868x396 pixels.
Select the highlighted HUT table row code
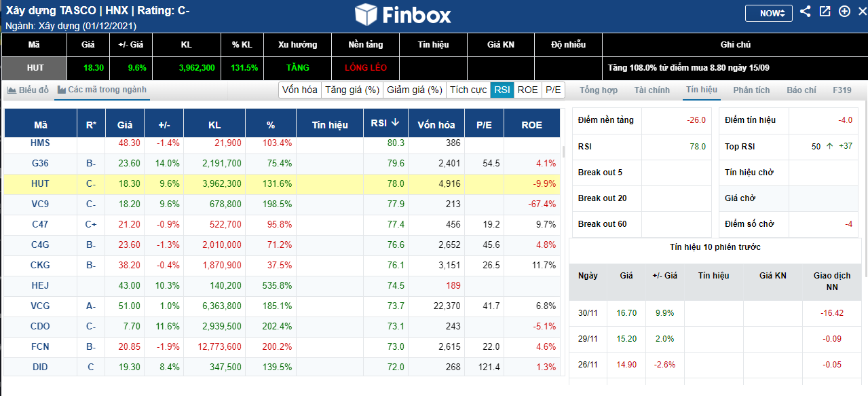(x=40, y=183)
